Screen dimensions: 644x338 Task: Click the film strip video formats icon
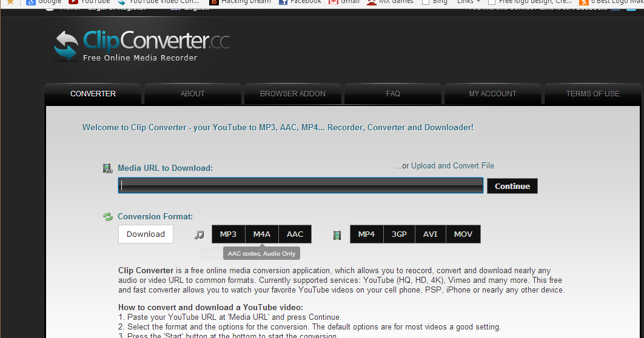[x=337, y=235]
